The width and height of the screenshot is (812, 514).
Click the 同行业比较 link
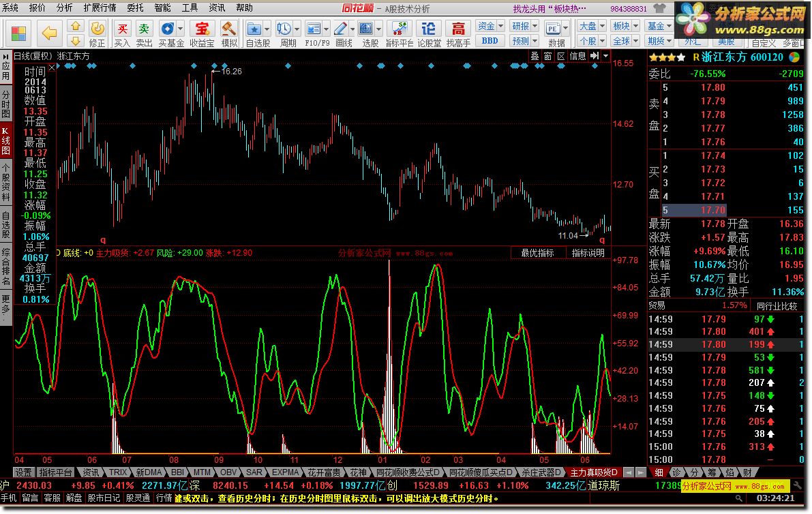tap(777, 306)
